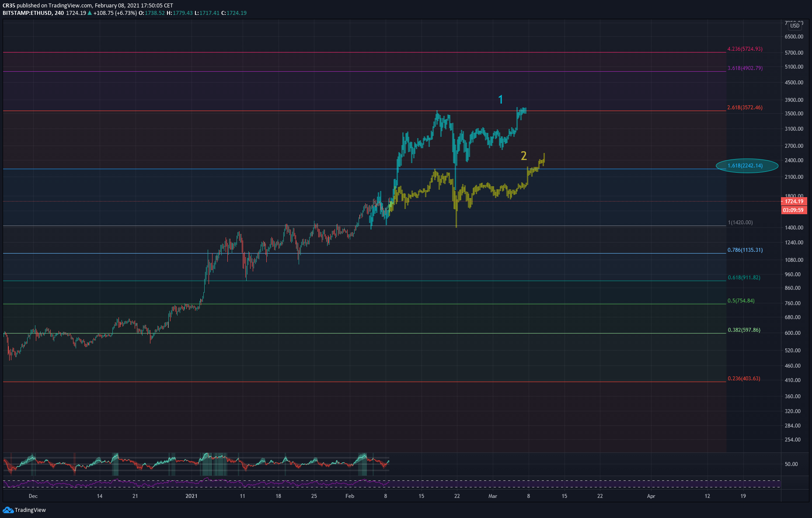Click the 1400.00 price scale label

coord(794,228)
